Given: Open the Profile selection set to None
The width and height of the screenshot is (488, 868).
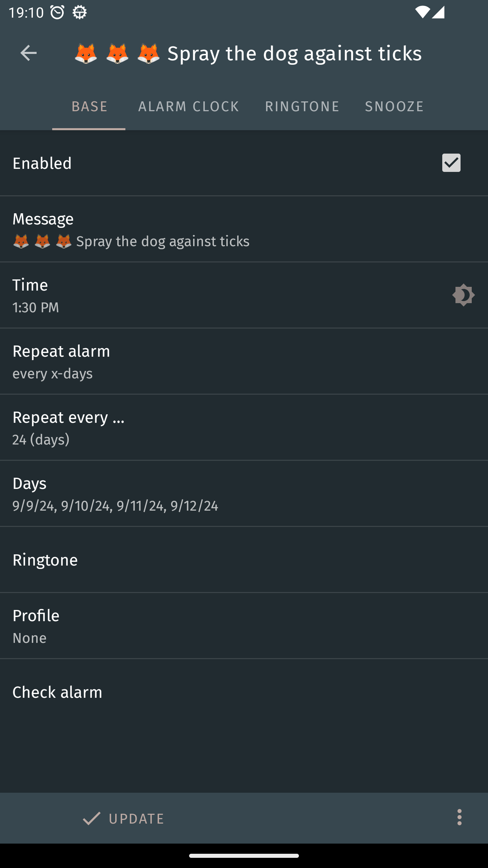Looking at the screenshot, I should pyautogui.click(x=244, y=626).
